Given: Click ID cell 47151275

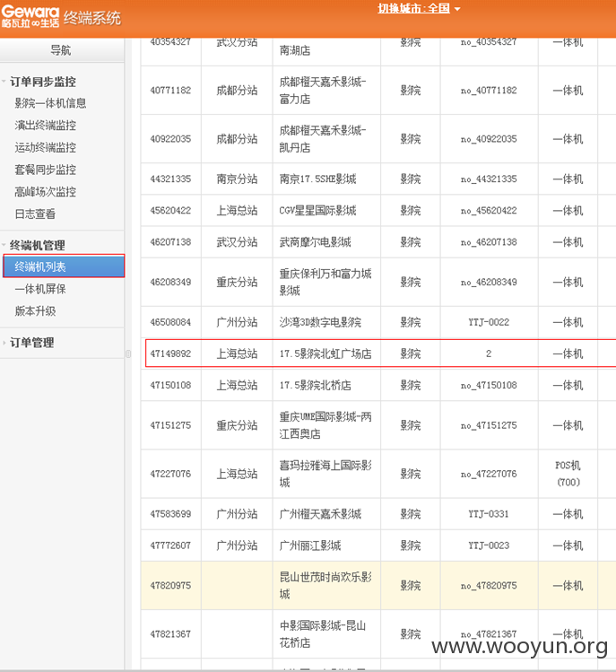Looking at the screenshot, I should tap(170, 425).
